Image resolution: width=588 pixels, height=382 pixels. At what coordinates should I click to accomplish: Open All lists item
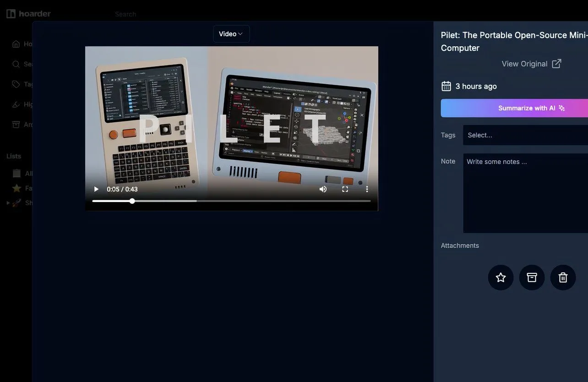[22, 173]
